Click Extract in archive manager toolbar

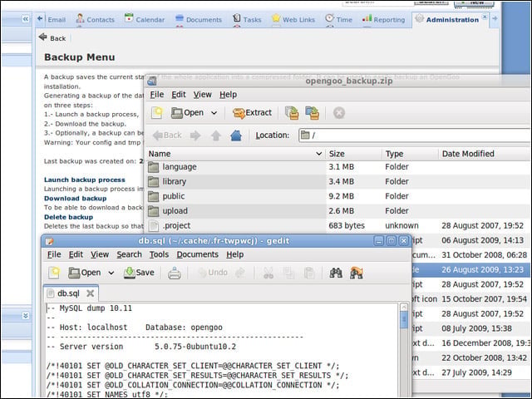tap(252, 113)
